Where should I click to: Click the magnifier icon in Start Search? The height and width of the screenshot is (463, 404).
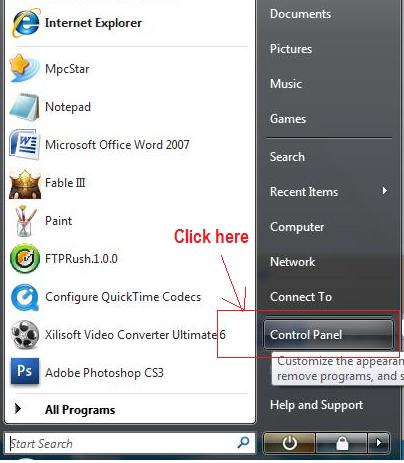click(244, 443)
